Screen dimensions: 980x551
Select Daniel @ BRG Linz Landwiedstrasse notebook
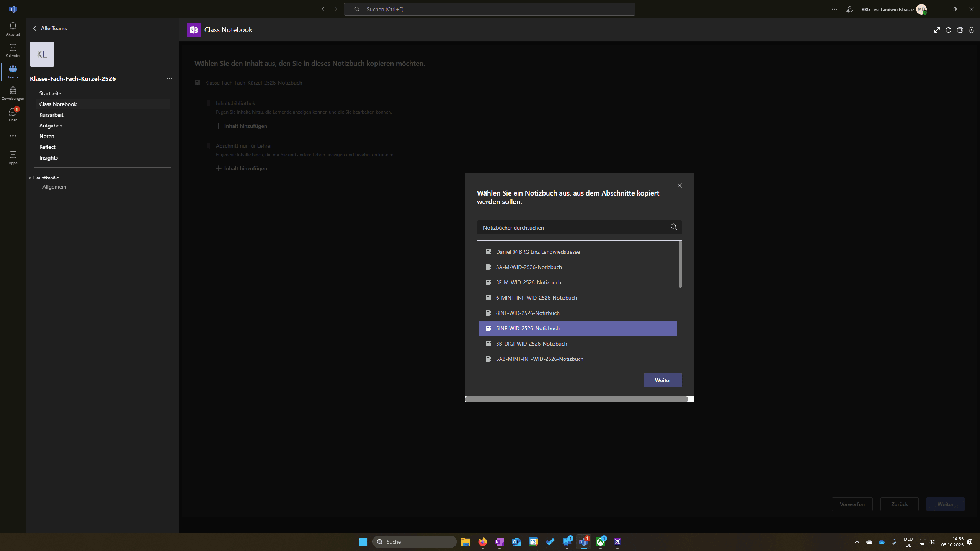click(578, 252)
